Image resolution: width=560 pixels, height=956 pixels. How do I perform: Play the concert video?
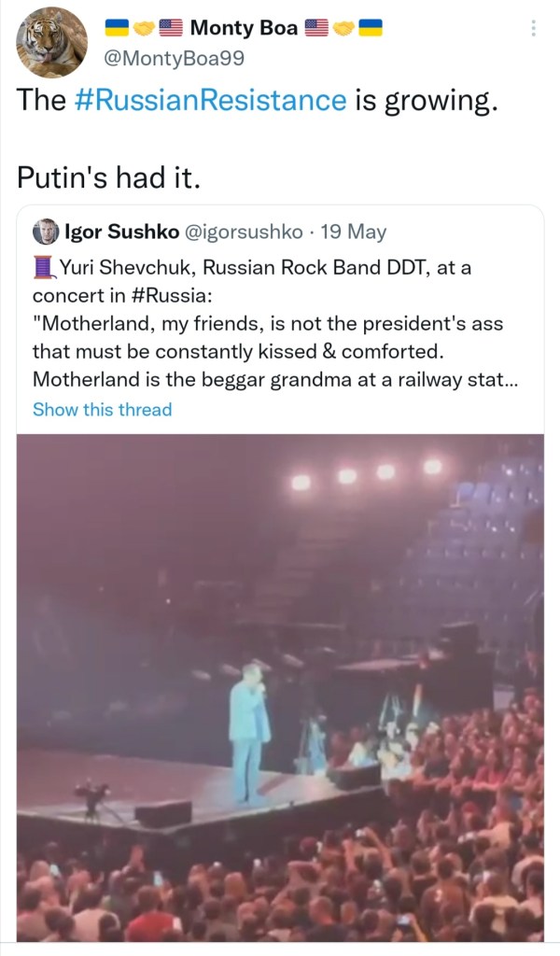tap(280, 686)
